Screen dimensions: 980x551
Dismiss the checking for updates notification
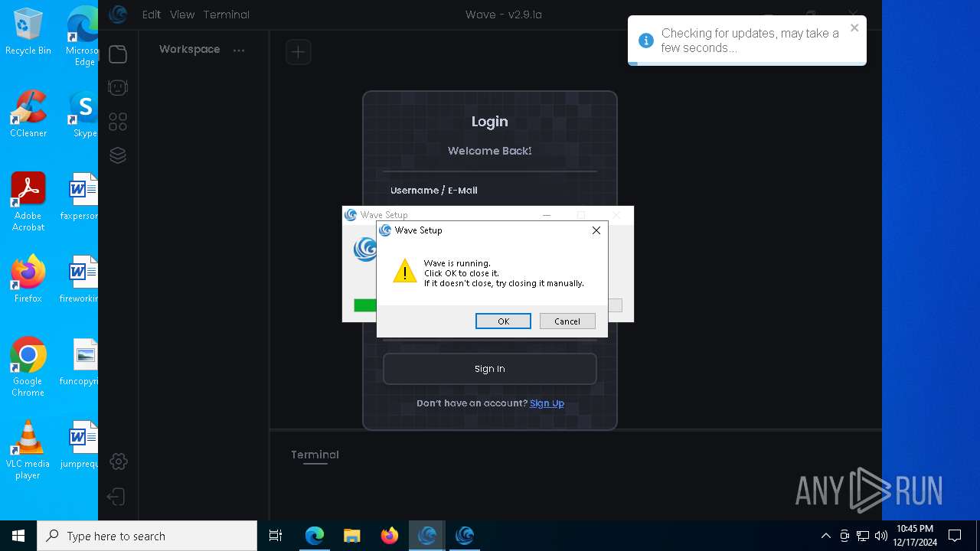[x=854, y=28]
